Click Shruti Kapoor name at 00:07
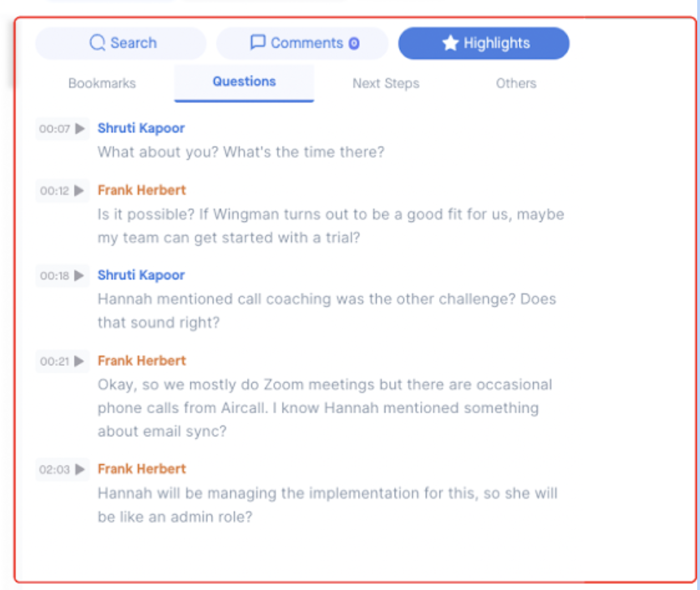Screen dimensions: 700x590 [141, 128]
